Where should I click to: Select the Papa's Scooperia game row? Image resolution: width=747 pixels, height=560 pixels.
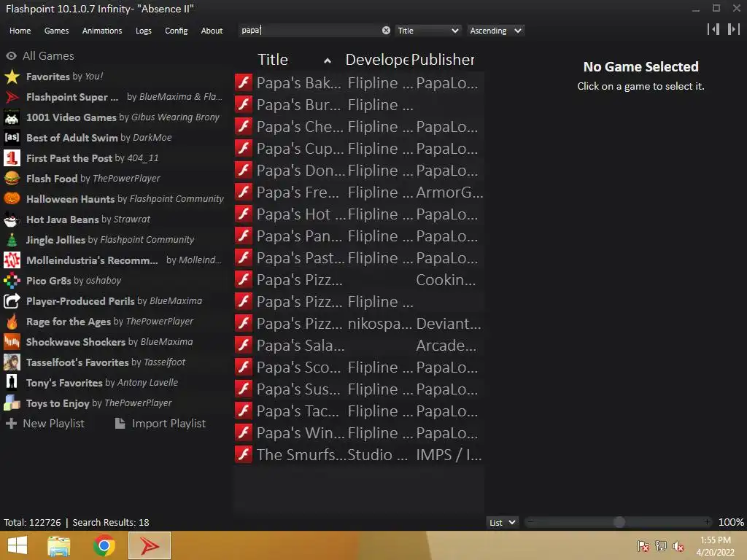coord(359,367)
